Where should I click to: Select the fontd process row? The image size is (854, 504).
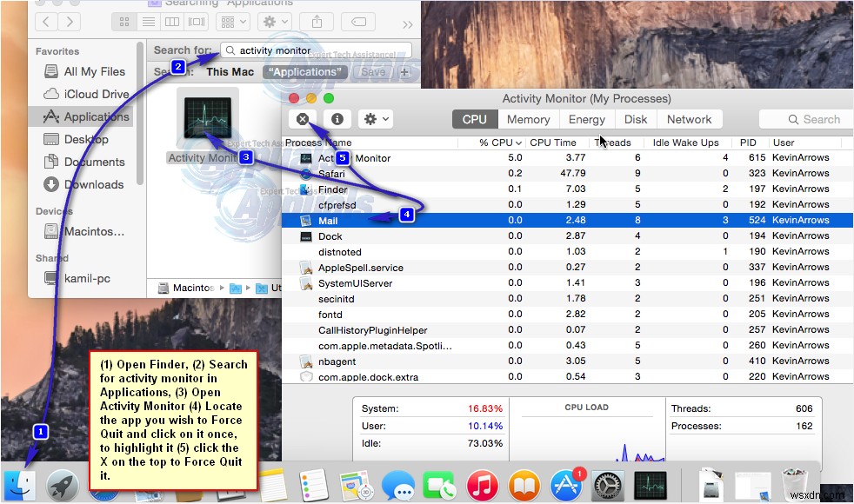(x=567, y=315)
